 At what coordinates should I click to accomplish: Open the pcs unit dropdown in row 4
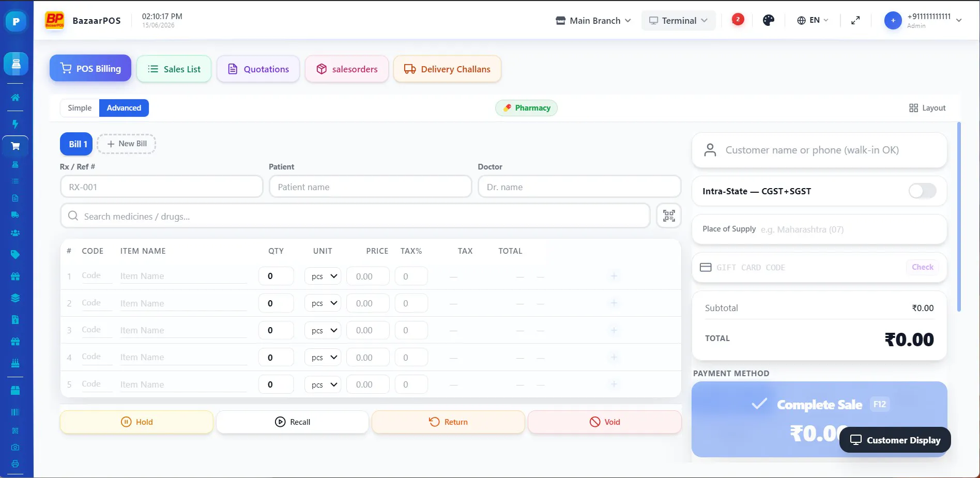pyautogui.click(x=323, y=358)
